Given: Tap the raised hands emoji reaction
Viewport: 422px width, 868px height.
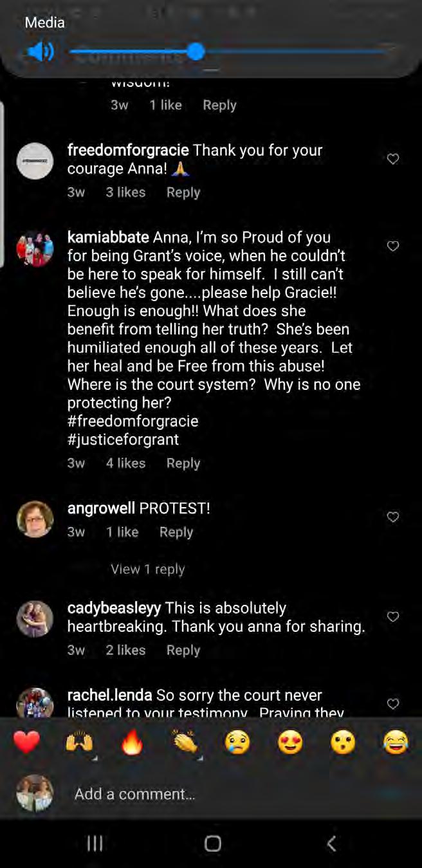Looking at the screenshot, I should [80, 743].
